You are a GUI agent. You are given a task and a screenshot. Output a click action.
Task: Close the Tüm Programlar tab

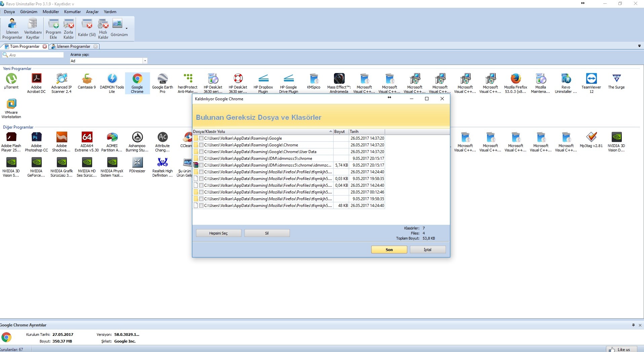pyautogui.click(x=45, y=46)
